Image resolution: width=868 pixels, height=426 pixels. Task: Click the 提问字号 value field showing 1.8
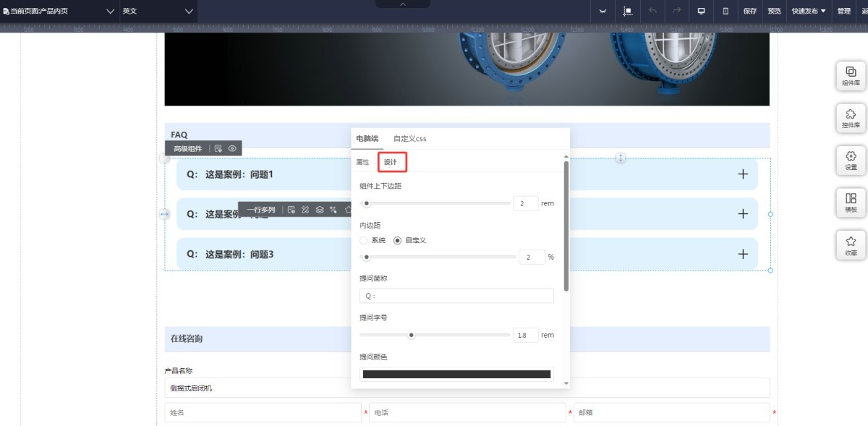pos(526,335)
